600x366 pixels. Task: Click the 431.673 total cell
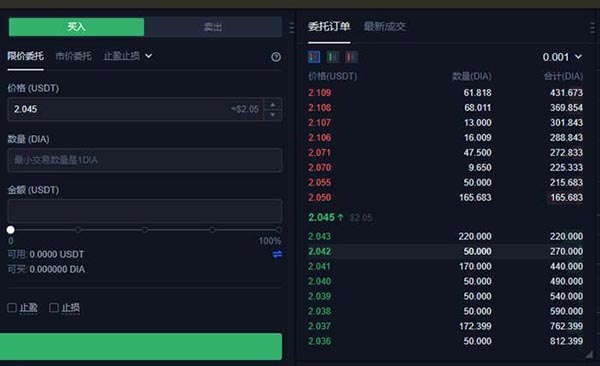(x=566, y=93)
